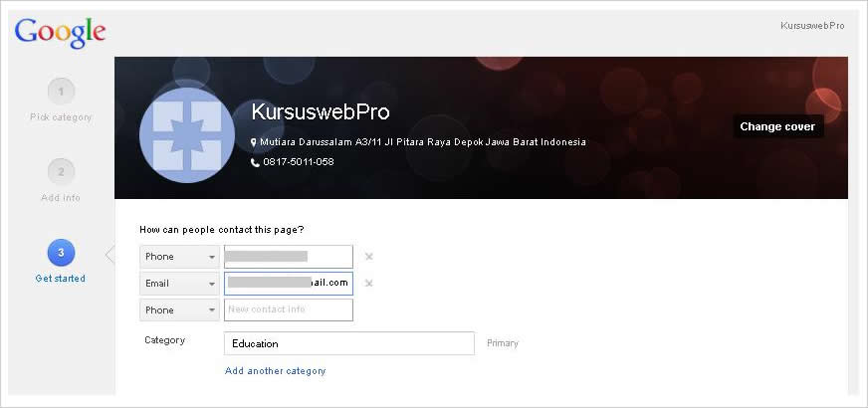Click the Primary label beside category

503,343
